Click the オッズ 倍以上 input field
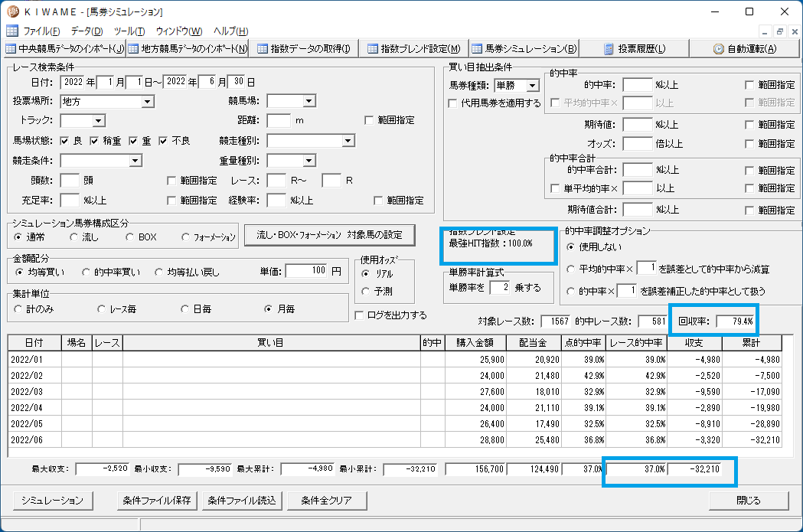 [637, 144]
